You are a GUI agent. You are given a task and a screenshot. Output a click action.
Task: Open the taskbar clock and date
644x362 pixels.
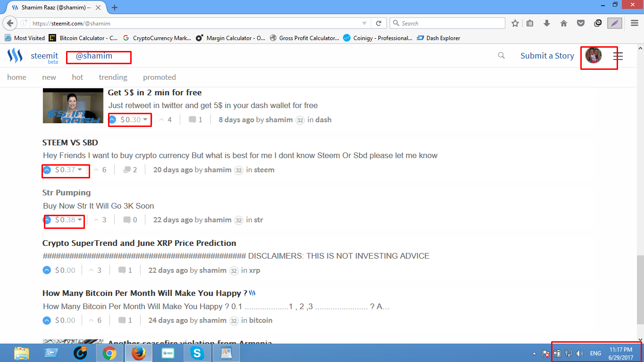(x=620, y=354)
